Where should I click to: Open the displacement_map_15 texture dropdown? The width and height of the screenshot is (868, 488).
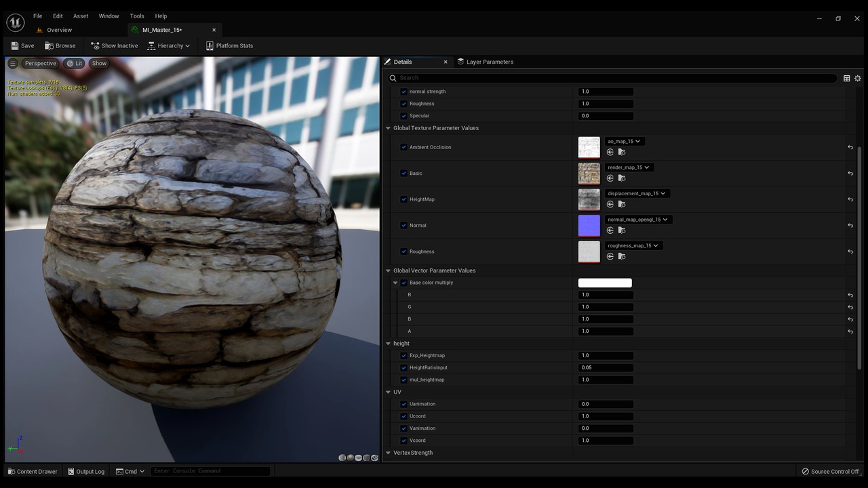pyautogui.click(x=637, y=193)
